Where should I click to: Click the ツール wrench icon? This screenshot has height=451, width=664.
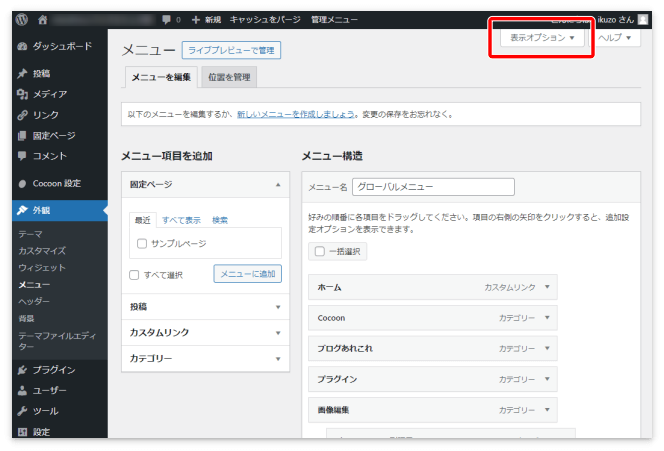(x=22, y=411)
